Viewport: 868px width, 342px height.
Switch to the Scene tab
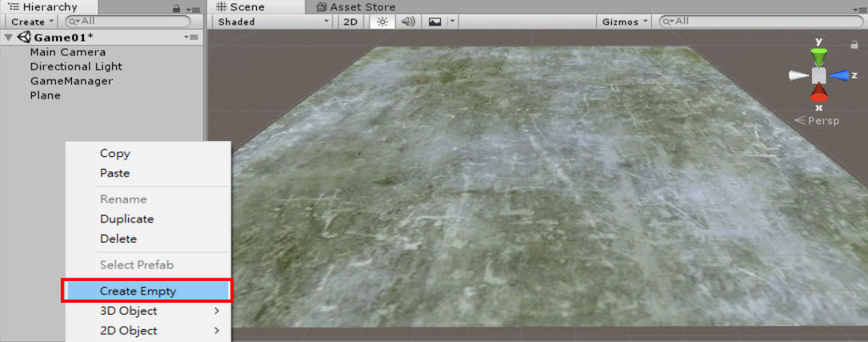point(255,7)
